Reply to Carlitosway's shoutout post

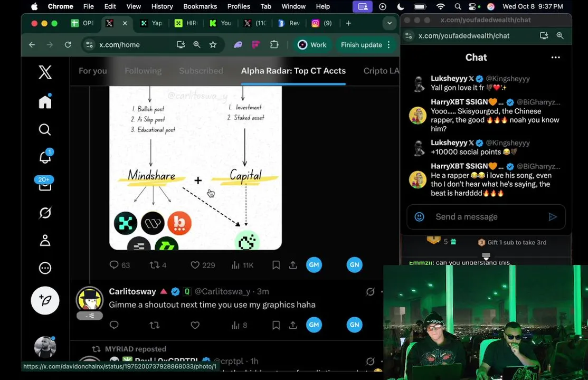114,325
